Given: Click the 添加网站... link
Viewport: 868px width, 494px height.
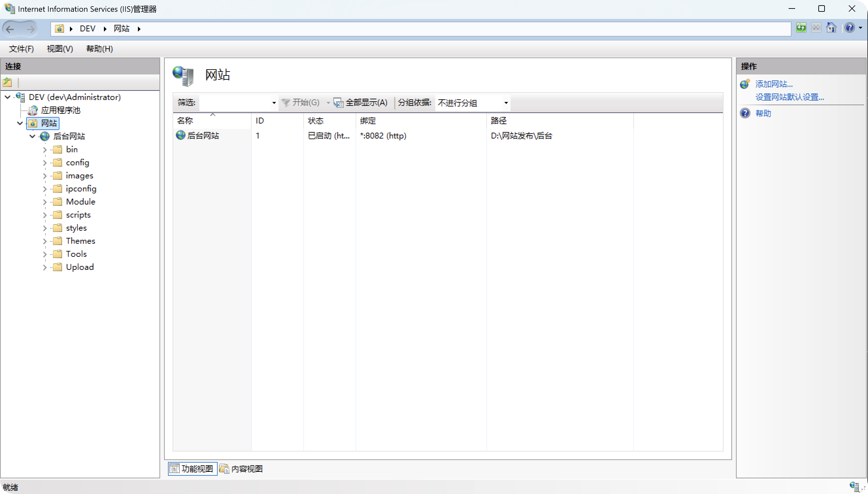Looking at the screenshot, I should coord(773,84).
